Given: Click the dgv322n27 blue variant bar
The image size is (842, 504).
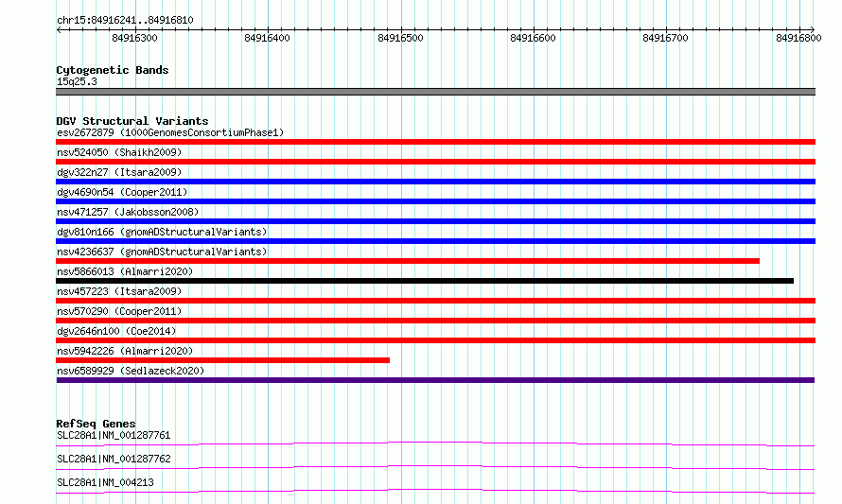Looking at the screenshot, I should tap(435, 182).
